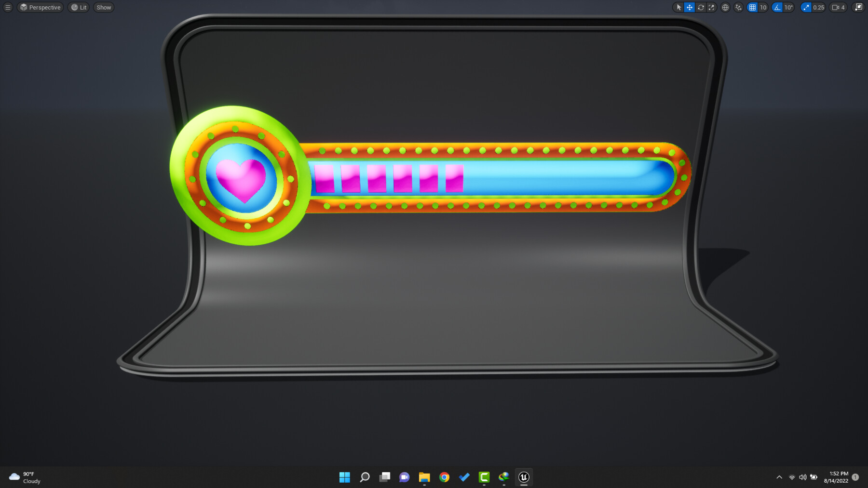Select the Move (translate) transform tool
868x488 pixels.
tap(689, 7)
